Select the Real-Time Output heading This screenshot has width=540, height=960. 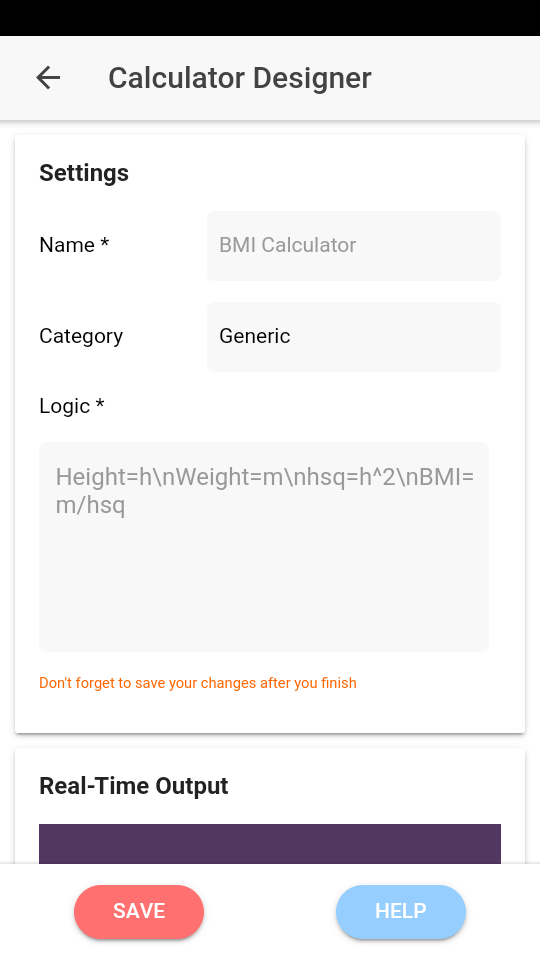(133, 786)
